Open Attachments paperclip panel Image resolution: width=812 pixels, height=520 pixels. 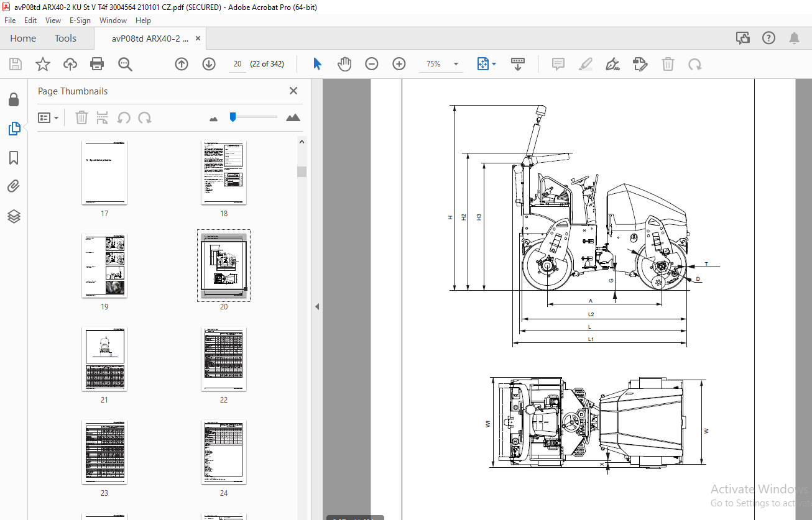click(14, 186)
